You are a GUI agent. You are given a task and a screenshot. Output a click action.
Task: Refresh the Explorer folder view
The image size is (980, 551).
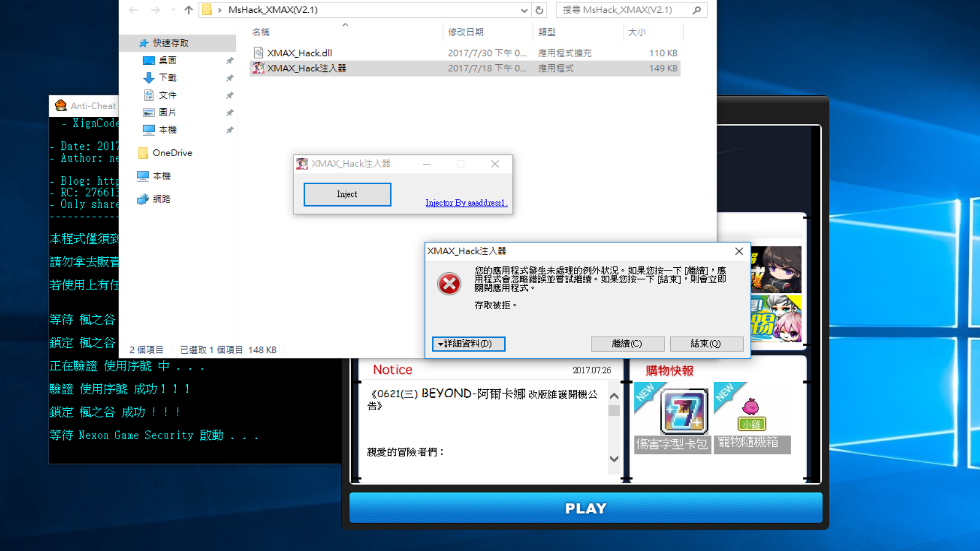539,10
